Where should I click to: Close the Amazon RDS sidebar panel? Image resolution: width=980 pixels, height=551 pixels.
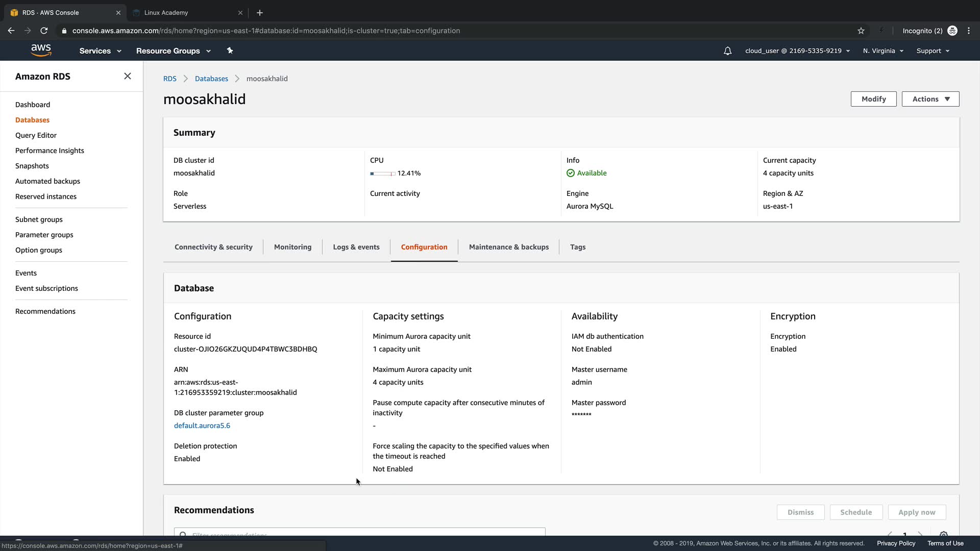point(128,76)
